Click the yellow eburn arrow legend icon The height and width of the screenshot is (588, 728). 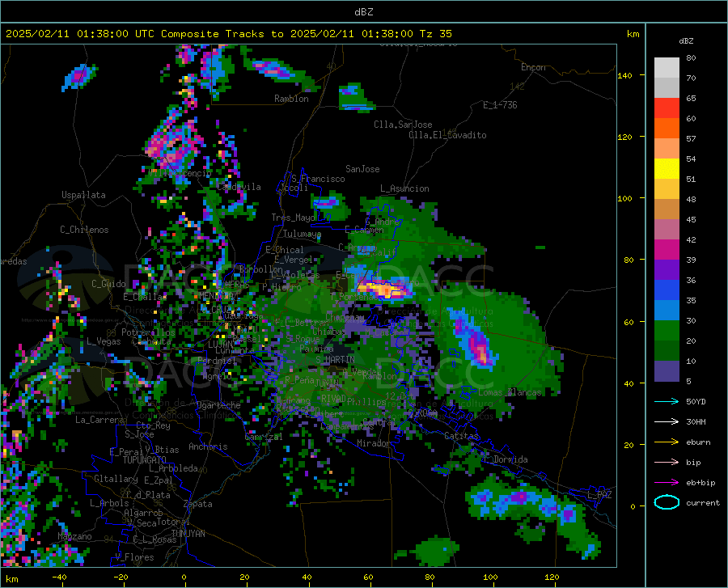(x=667, y=442)
